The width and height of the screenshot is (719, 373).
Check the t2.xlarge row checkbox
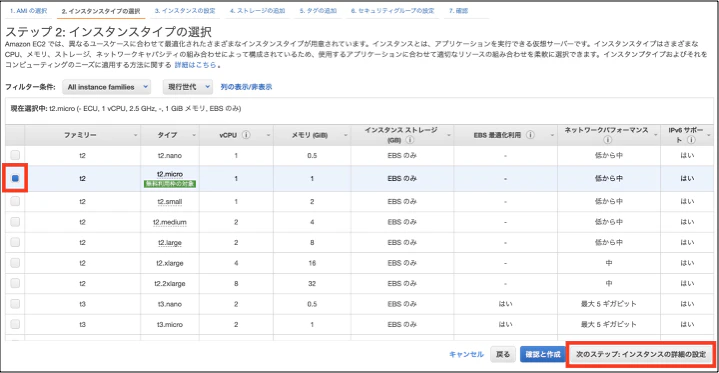[15, 263]
